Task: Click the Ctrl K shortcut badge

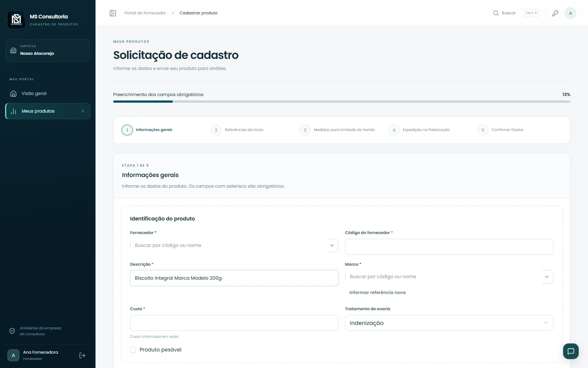Action: [531, 13]
